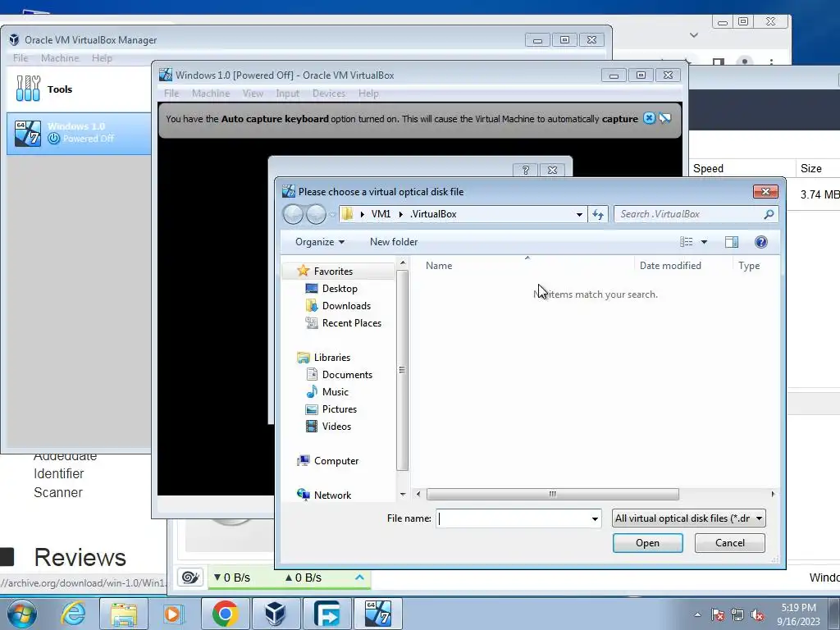The image size is (840, 630).
Task: Click the Open button
Action: (x=648, y=543)
